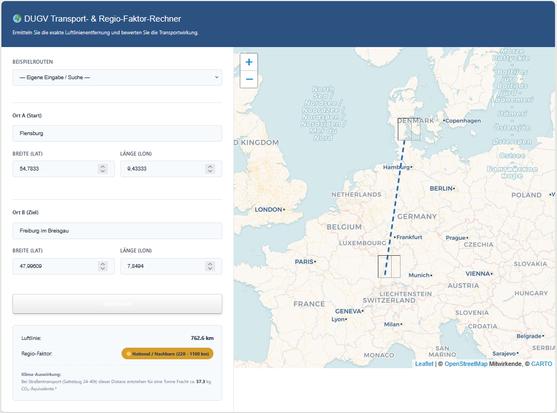Adjust Ort B longitude with stepper arrows
557x413 pixels.
tap(210, 266)
